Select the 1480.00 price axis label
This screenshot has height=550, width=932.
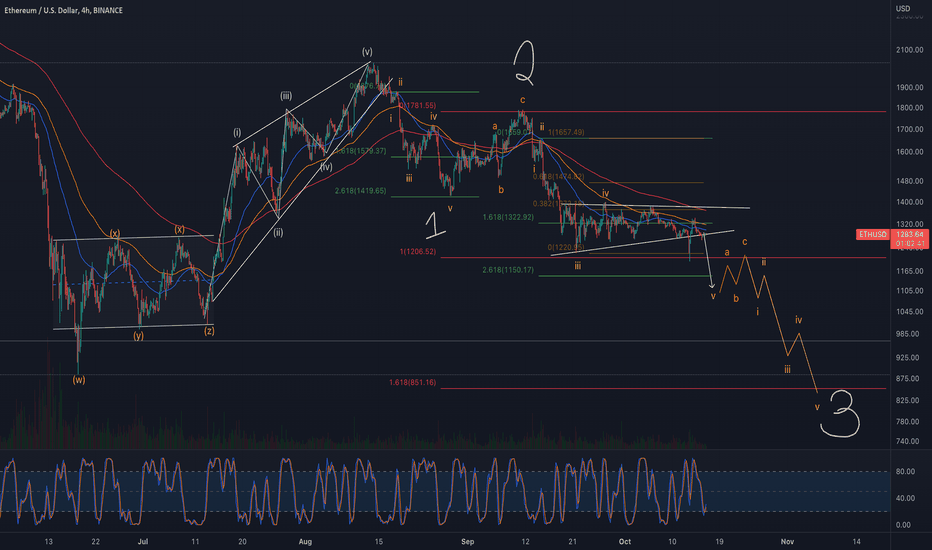(x=909, y=181)
